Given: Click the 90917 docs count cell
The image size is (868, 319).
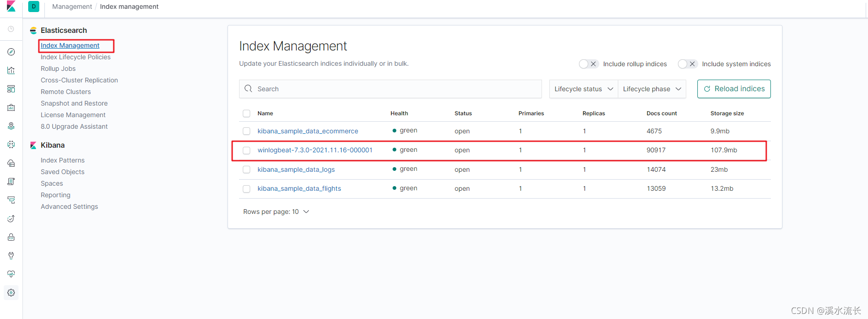Looking at the screenshot, I should coord(656,150).
